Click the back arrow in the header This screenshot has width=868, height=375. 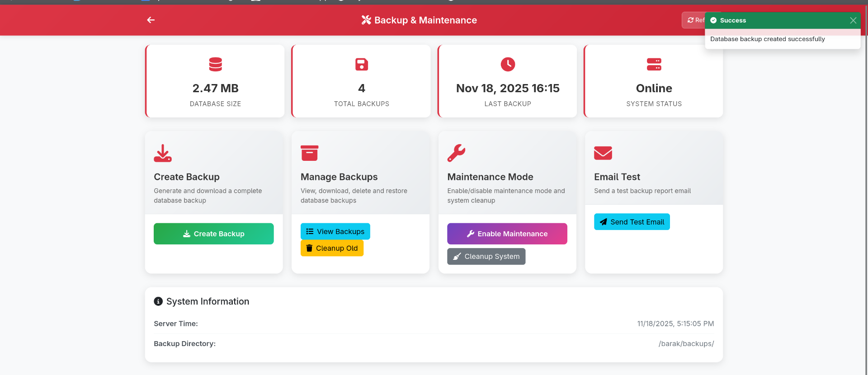(x=151, y=20)
